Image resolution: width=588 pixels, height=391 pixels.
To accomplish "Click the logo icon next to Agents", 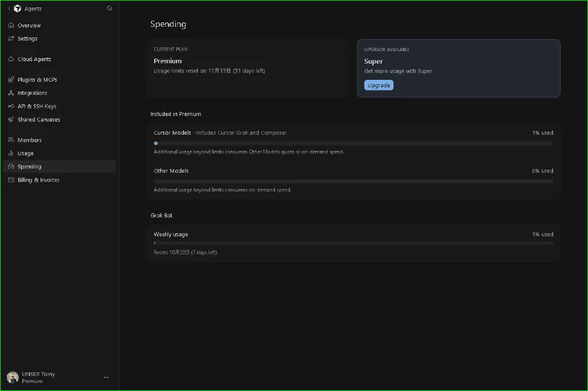I will point(17,8).
